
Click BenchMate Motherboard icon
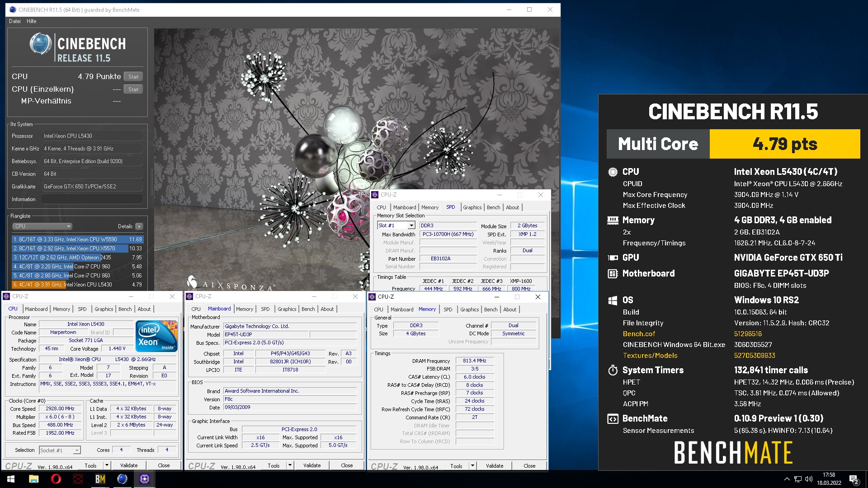613,273
